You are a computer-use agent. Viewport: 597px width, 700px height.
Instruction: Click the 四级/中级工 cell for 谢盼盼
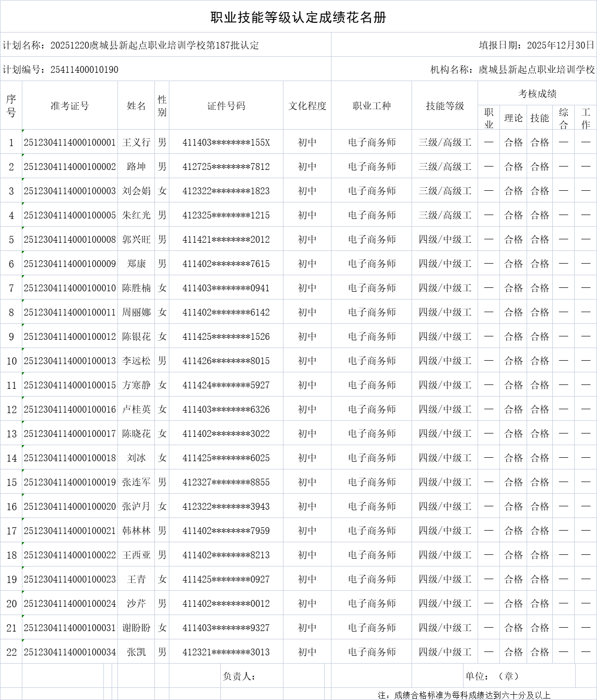tap(443, 627)
